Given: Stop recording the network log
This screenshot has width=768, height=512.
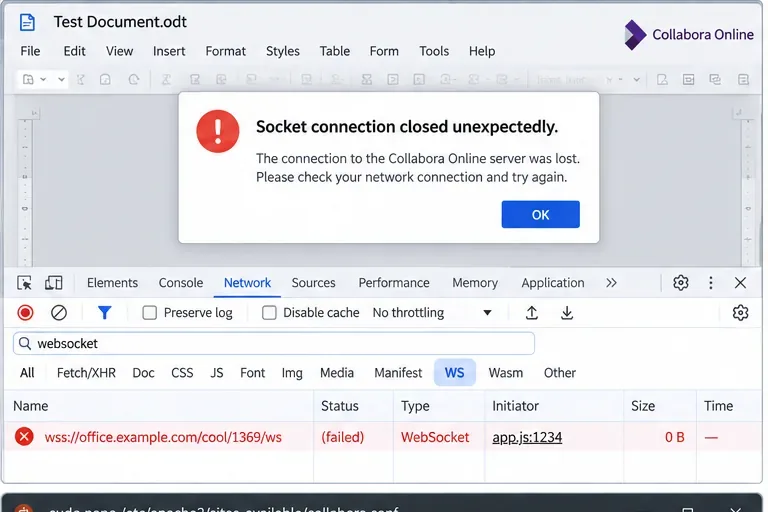Looking at the screenshot, I should [25, 313].
